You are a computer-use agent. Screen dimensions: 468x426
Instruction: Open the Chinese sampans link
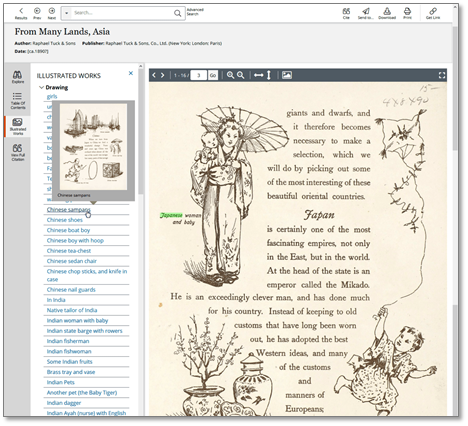[x=68, y=210]
